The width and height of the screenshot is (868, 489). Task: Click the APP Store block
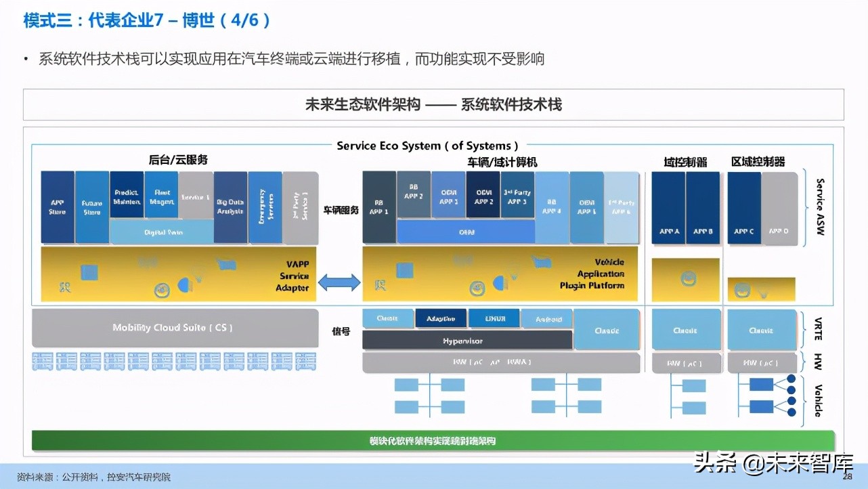click(58, 207)
